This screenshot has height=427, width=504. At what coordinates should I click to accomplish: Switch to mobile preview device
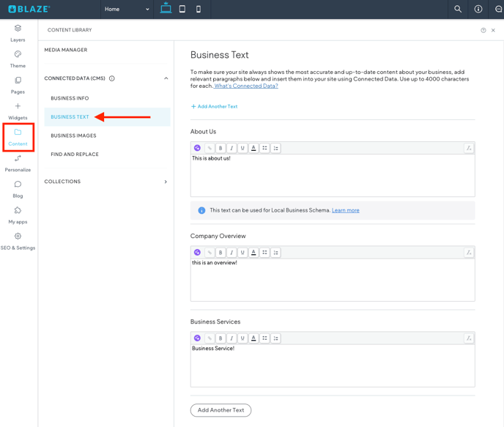199,10
